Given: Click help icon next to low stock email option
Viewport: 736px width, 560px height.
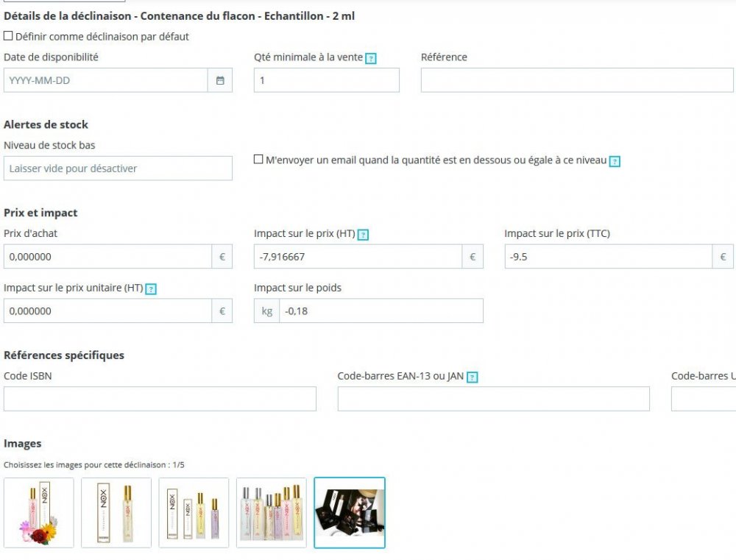Looking at the screenshot, I should click(615, 161).
